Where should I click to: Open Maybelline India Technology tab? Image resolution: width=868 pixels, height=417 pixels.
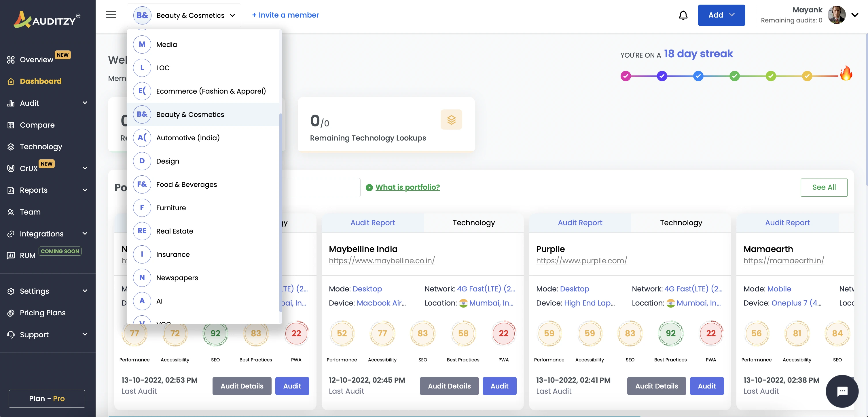point(473,223)
